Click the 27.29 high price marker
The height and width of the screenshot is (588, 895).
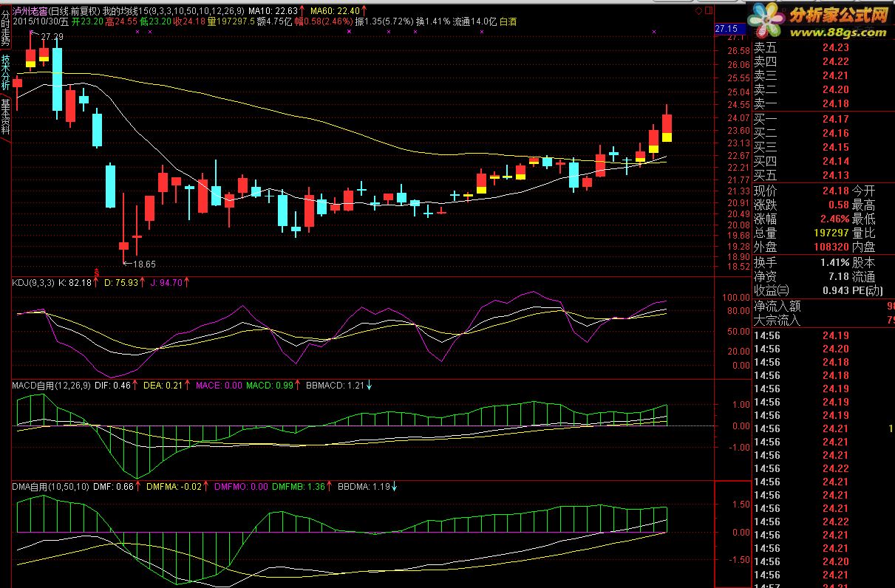point(52,37)
